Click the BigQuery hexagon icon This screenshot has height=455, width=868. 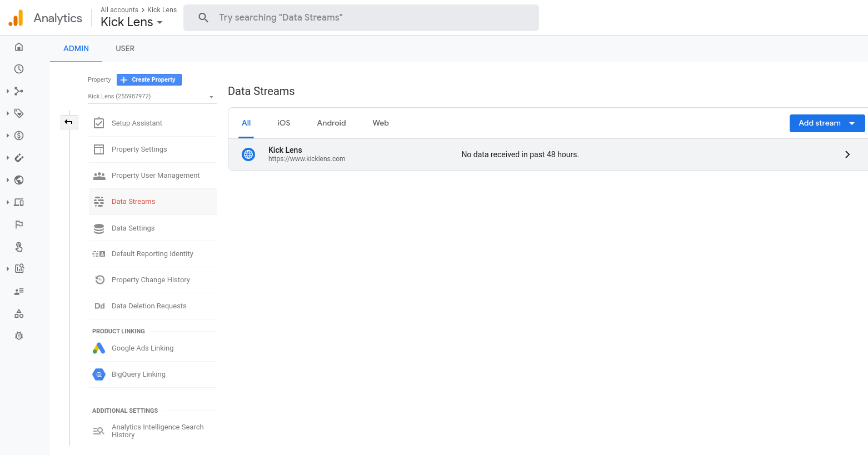(99, 374)
